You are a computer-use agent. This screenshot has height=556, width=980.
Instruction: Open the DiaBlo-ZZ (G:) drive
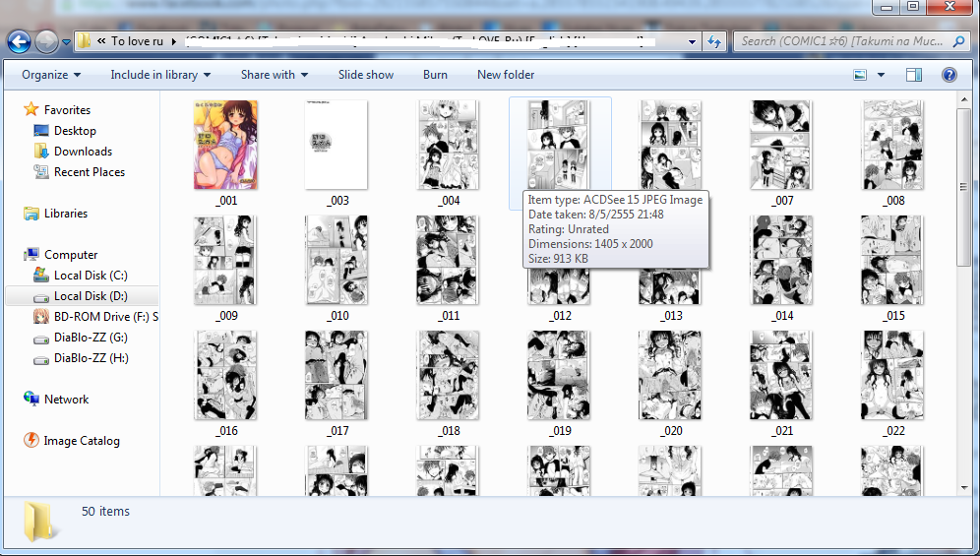[91, 337]
